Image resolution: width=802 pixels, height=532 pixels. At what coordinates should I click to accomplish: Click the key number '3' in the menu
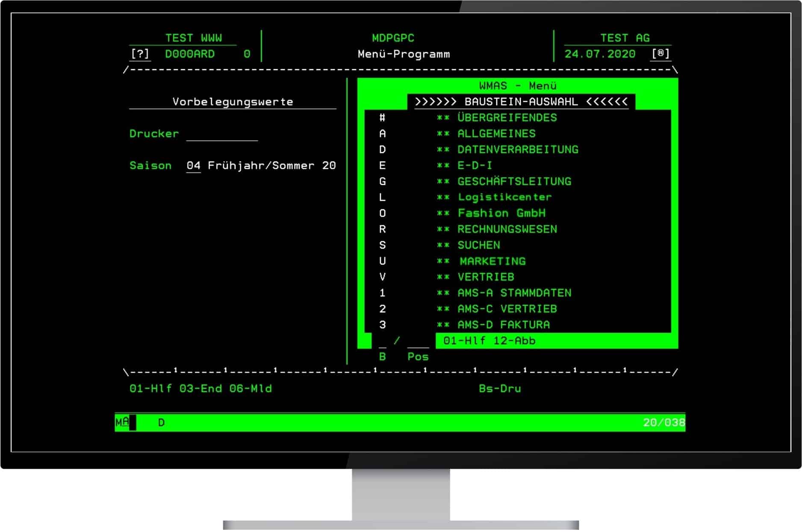(382, 325)
